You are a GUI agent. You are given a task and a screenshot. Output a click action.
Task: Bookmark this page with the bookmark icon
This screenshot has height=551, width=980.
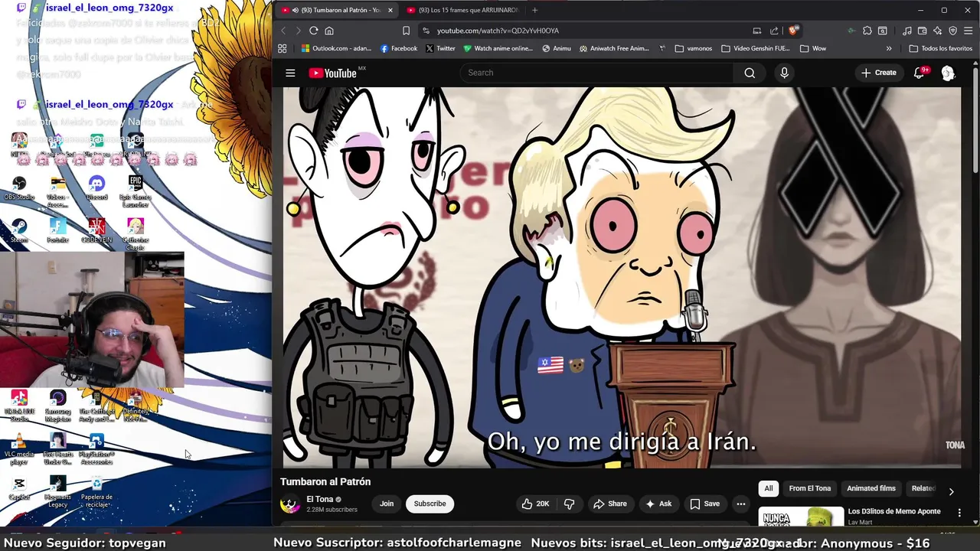coord(406,31)
